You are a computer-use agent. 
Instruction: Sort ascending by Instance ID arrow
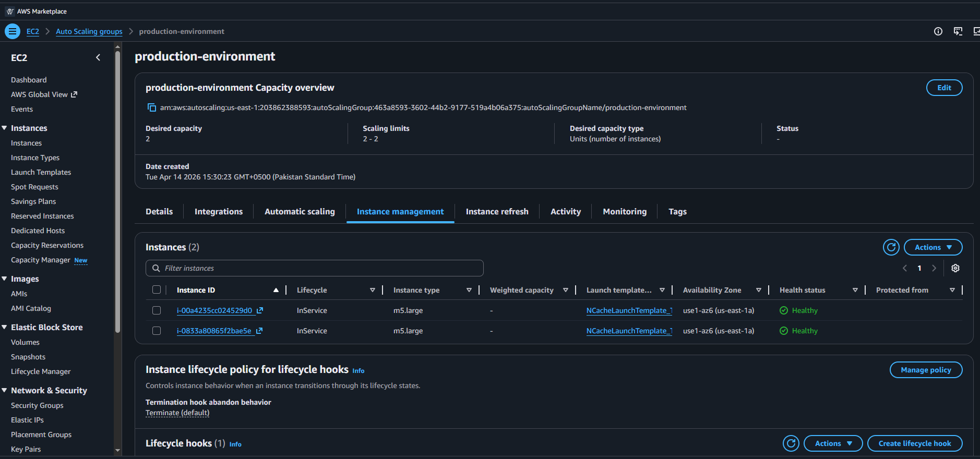(x=276, y=290)
